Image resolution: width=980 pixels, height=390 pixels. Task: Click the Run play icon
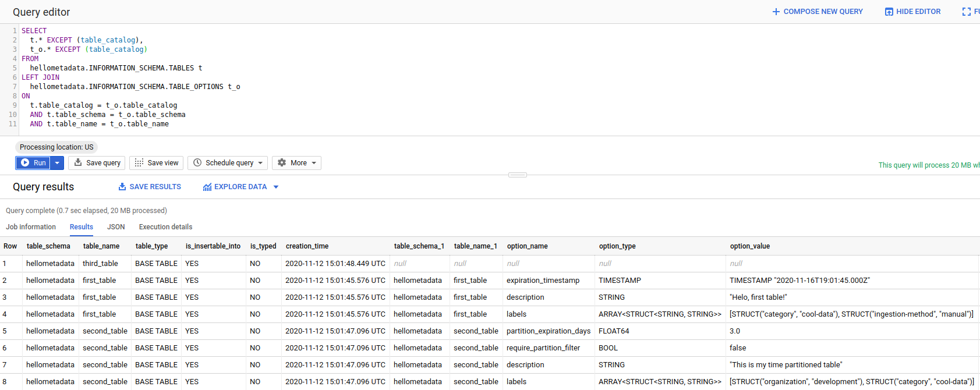click(x=25, y=163)
